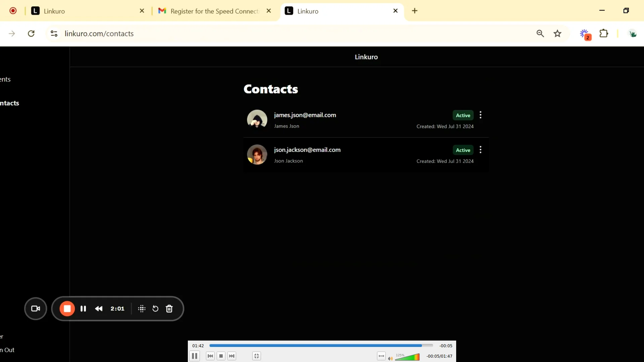Bookmark this page with star icon
Viewport: 644px width, 362px height.
click(557, 34)
